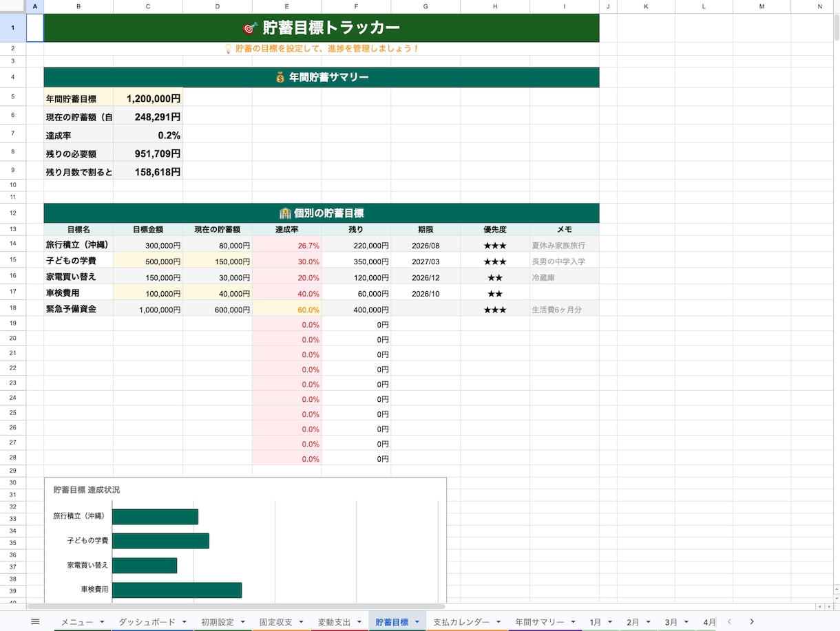Select the 貯蓄目標トラッカー title cell
Viewport: 840px width, 631px height.
click(322, 28)
